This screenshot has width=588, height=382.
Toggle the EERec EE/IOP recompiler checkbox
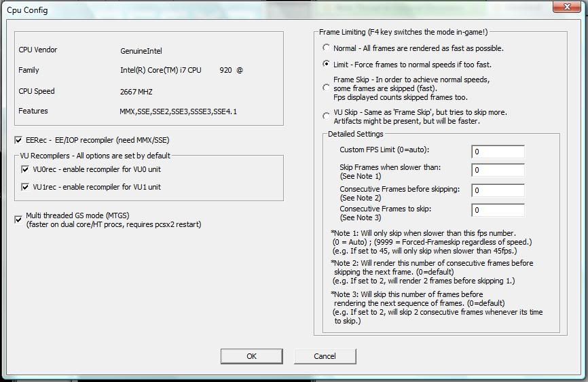pyautogui.click(x=18, y=140)
